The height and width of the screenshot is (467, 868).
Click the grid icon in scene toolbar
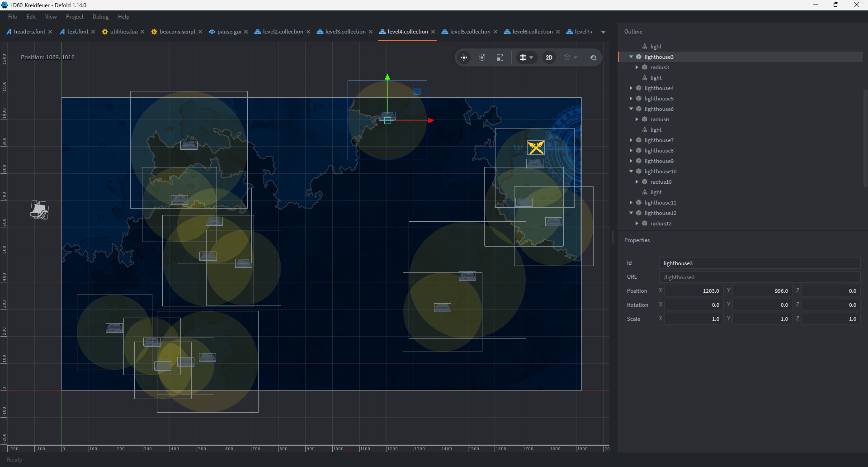pos(523,57)
